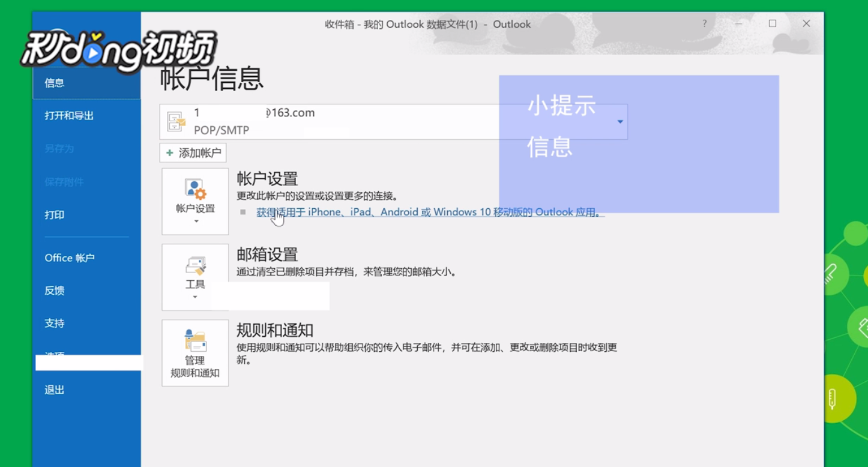Expand the 工具 dropdown arrow
This screenshot has width=868, height=467.
195,297
